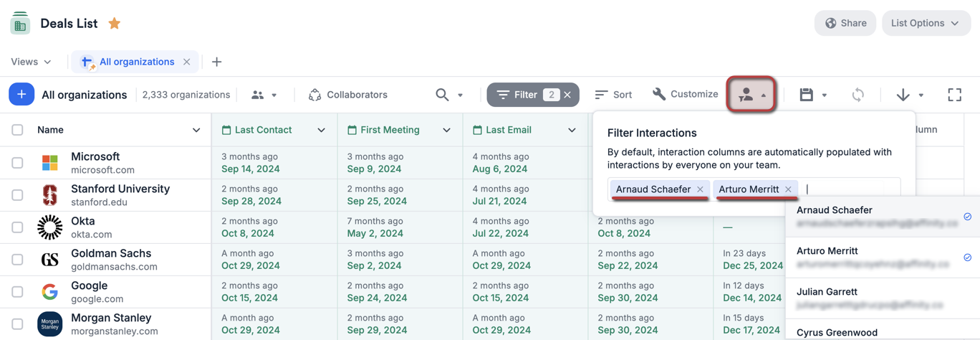Click the refresh sync icon
The height and width of the screenshot is (340, 980).
[858, 95]
